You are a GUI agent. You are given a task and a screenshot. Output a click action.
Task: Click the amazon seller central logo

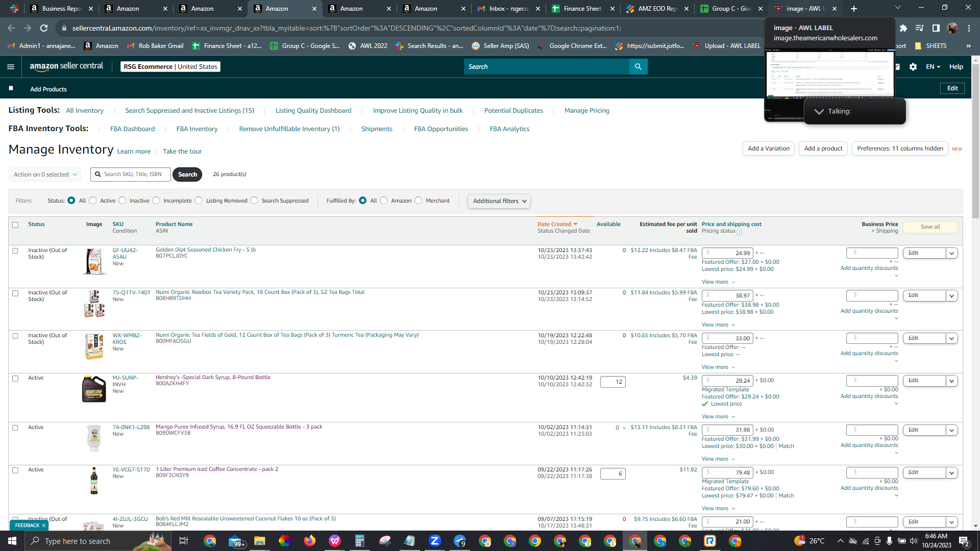66,66
